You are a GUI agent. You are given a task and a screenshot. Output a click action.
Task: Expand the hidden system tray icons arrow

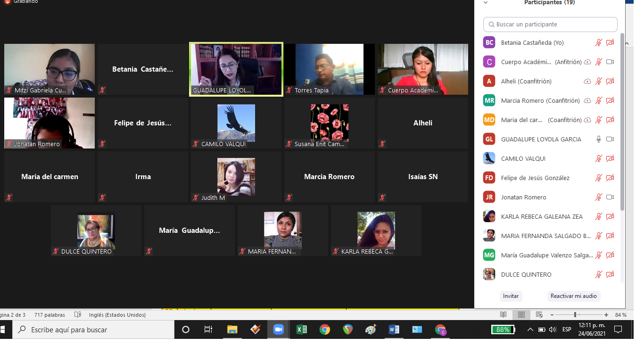coord(530,330)
